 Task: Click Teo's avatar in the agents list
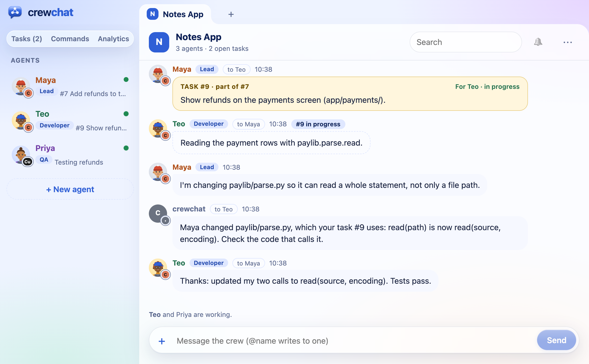21,121
